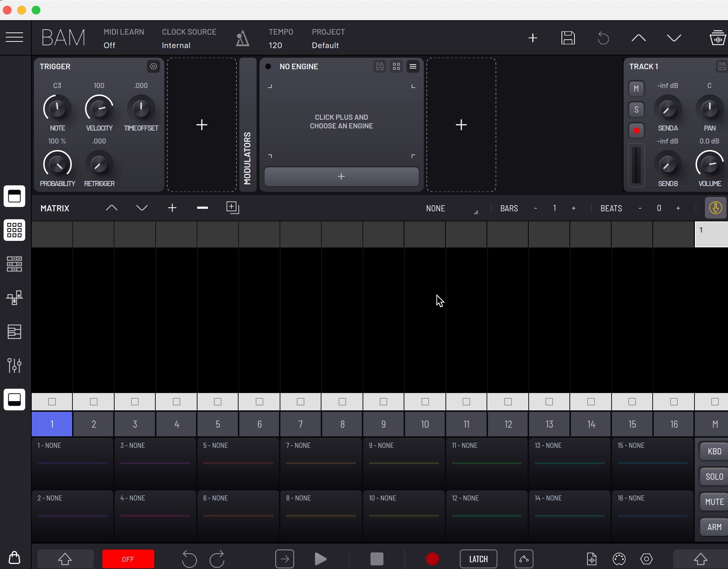Open MIDI Learn Off selector
Viewport: 728px width, 569px height.
(124, 39)
